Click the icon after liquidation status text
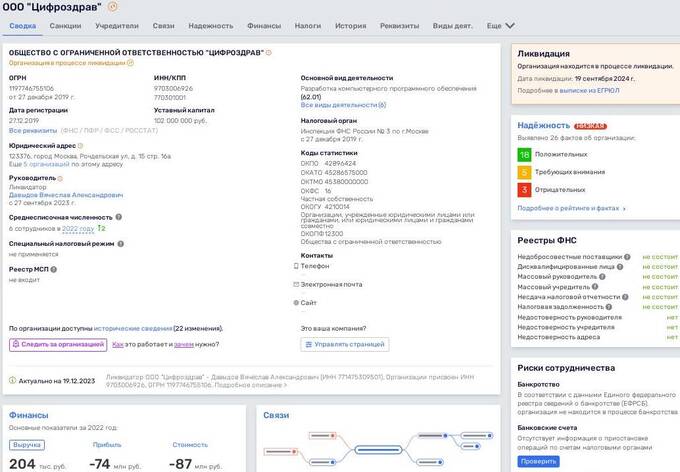 point(131,63)
